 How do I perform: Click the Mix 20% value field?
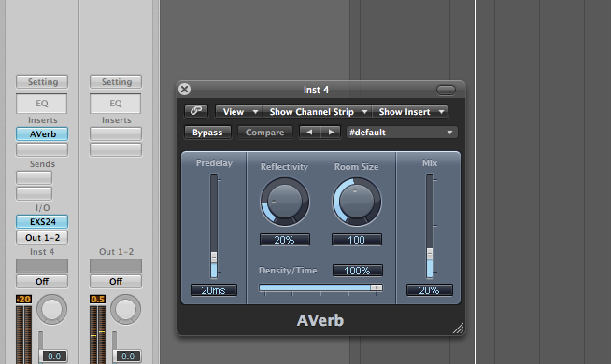(x=430, y=290)
